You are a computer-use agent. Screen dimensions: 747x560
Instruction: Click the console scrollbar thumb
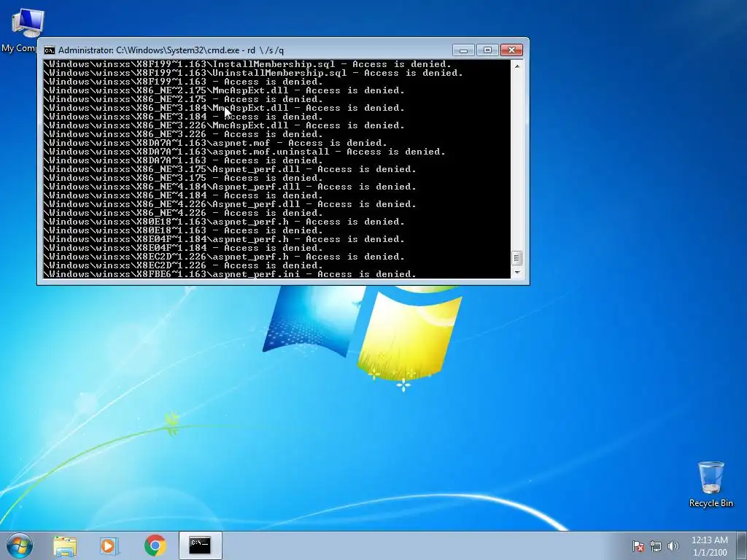pyautogui.click(x=517, y=258)
